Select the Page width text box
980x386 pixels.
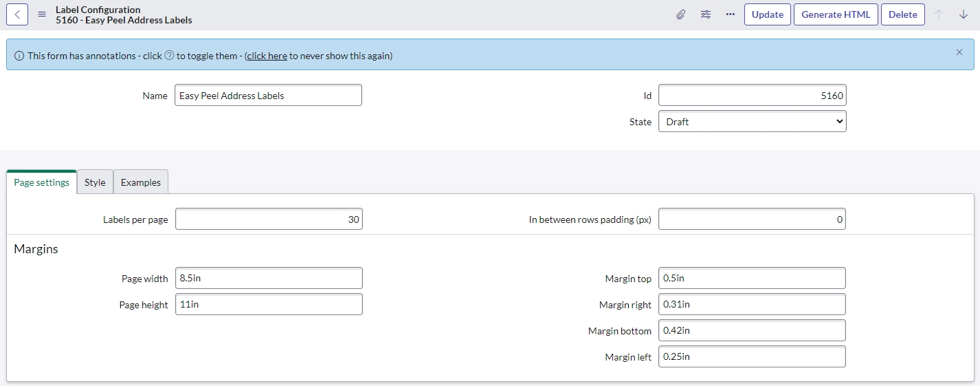pyautogui.click(x=268, y=279)
